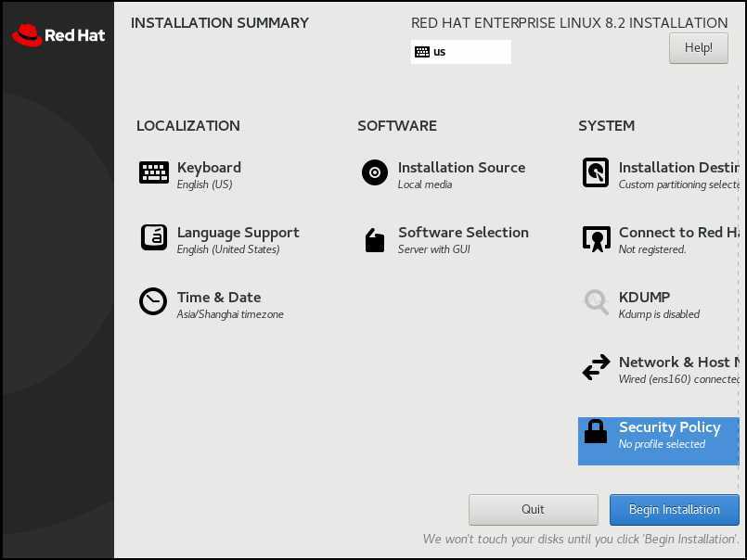
Task: Click 'Not registered.' status text
Action: point(652,249)
